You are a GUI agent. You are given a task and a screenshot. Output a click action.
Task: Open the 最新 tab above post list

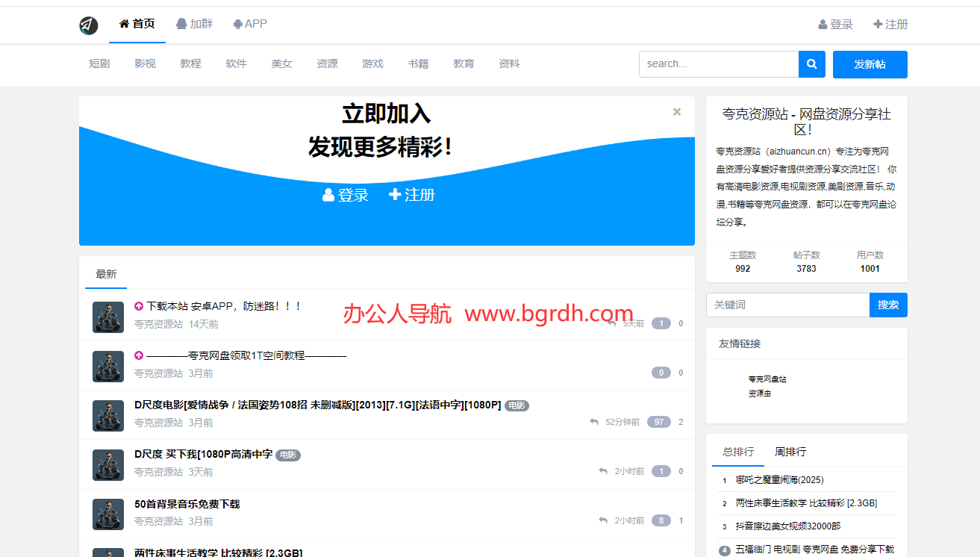[x=105, y=274]
